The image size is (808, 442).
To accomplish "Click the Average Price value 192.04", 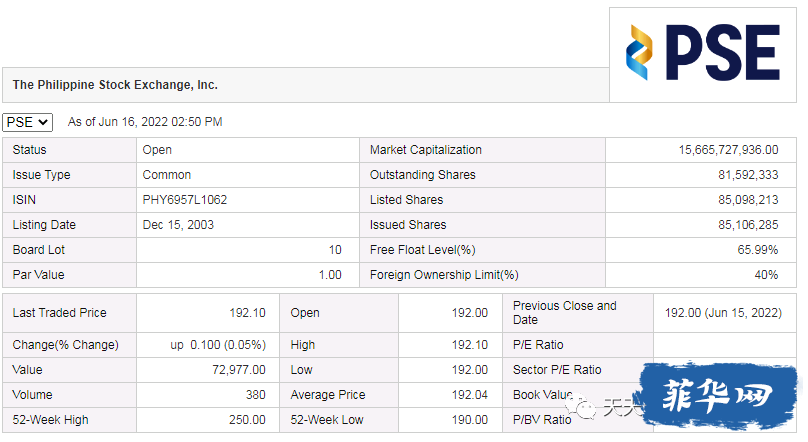I will point(469,395).
